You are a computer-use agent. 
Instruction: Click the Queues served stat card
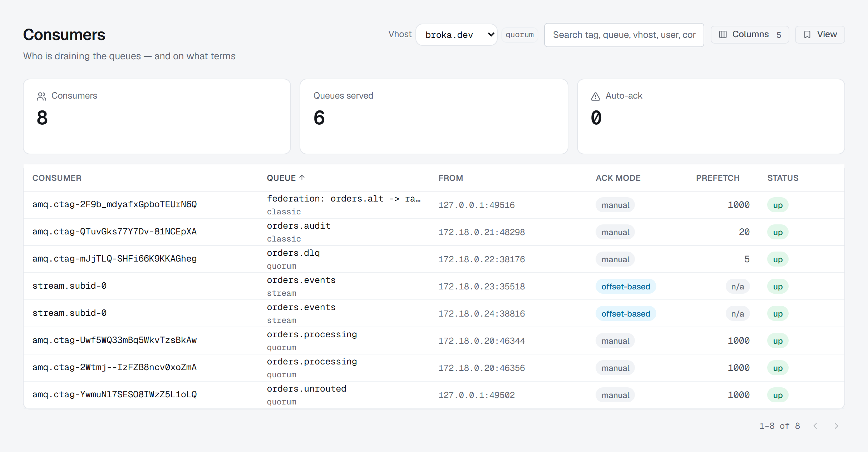point(434,116)
